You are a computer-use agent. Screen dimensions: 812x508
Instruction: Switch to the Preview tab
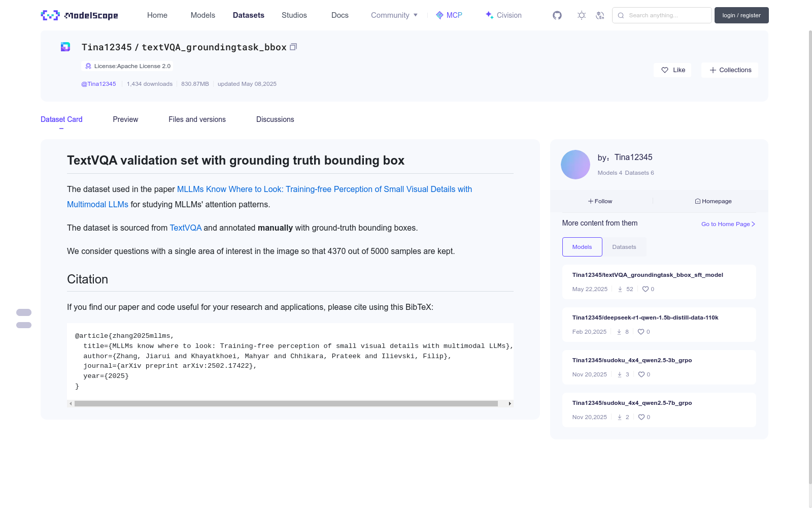125,119
